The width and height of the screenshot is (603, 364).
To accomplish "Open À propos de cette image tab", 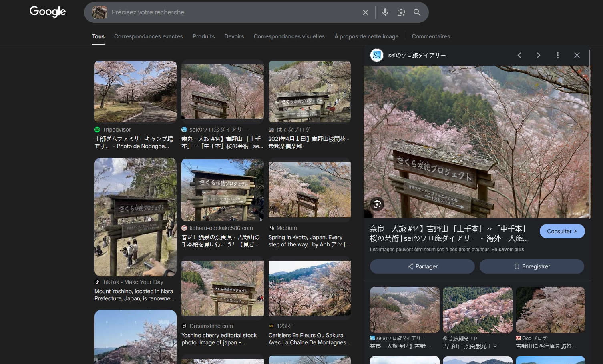I will point(366,36).
